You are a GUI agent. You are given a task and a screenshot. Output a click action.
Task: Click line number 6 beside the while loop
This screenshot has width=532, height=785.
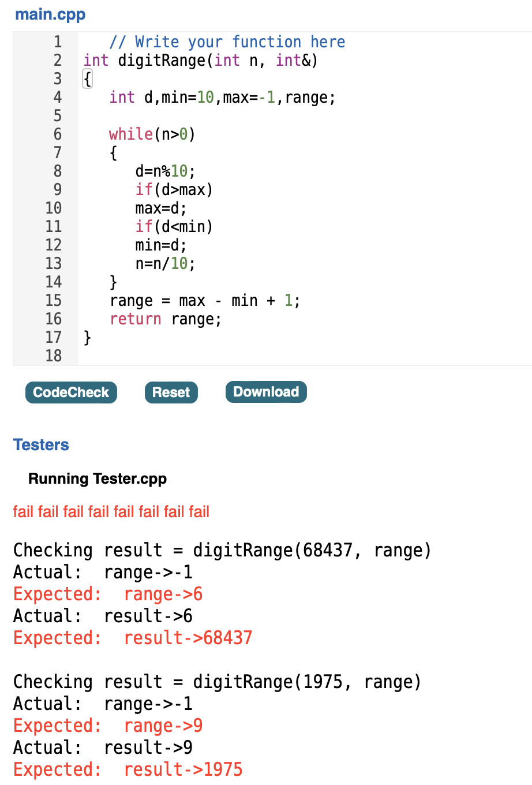tap(57, 134)
